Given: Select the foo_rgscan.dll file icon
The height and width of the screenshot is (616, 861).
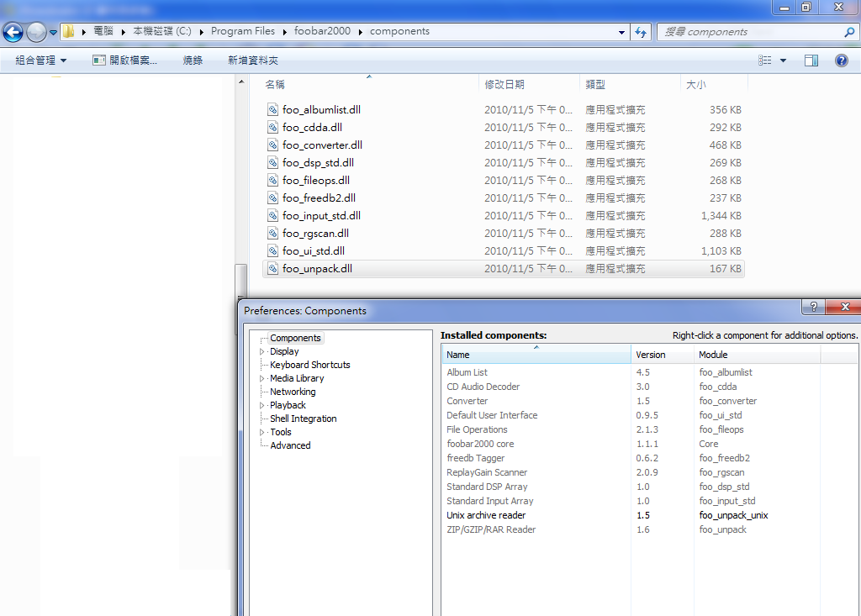Looking at the screenshot, I should 272,234.
